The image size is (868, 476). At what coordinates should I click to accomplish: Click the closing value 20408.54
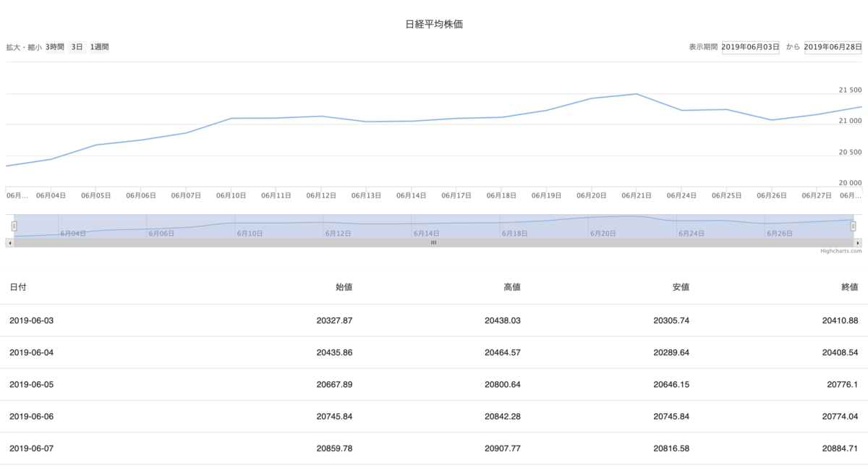click(840, 352)
